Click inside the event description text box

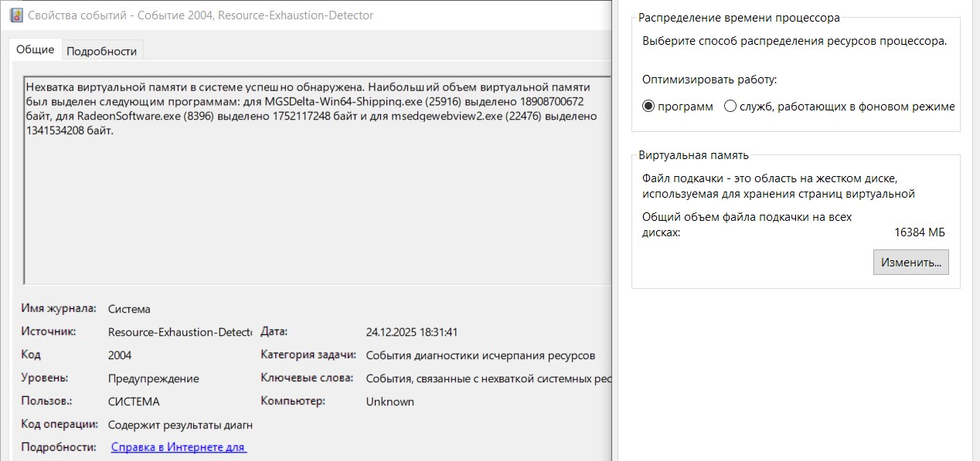[309, 201]
